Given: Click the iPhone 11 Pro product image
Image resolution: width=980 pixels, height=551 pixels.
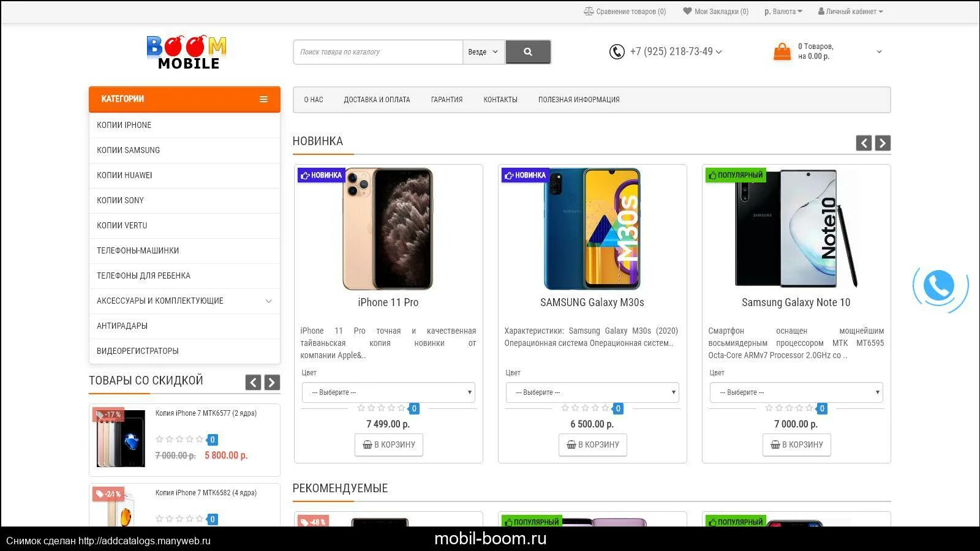Looking at the screenshot, I should 388,229.
